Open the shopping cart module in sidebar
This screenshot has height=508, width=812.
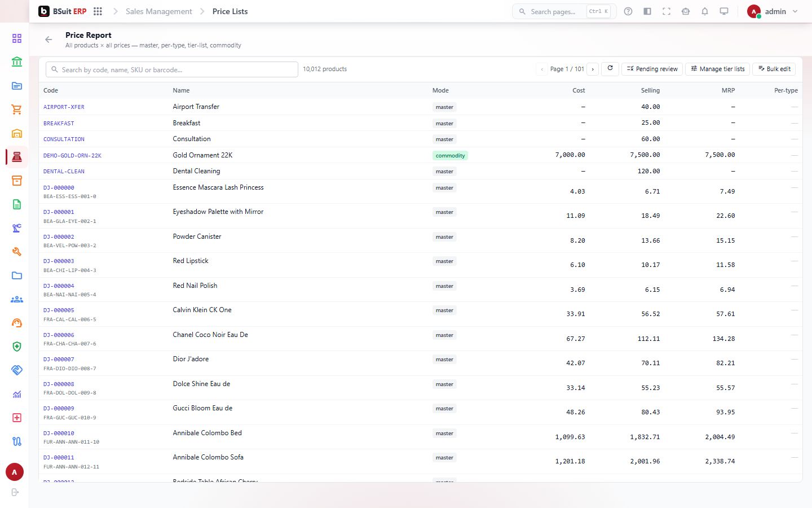pos(17,110)
